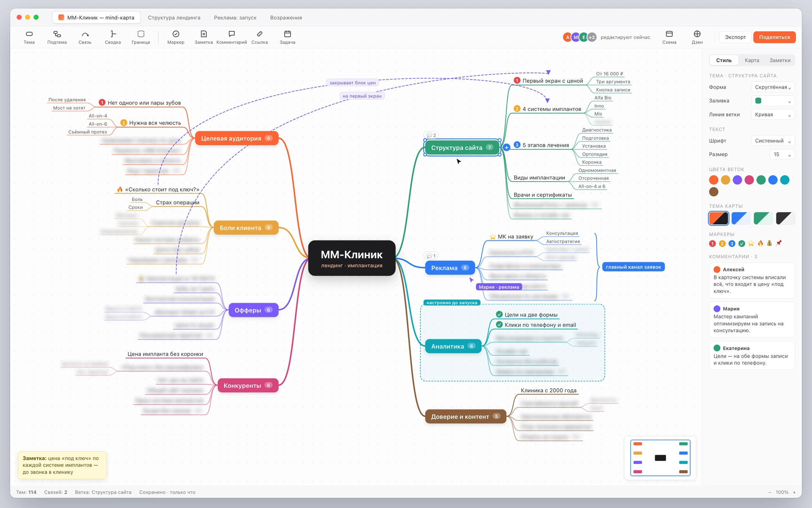The image size is (812, 508).
Task: Choose the Связь connection tool
Action: 85,37
